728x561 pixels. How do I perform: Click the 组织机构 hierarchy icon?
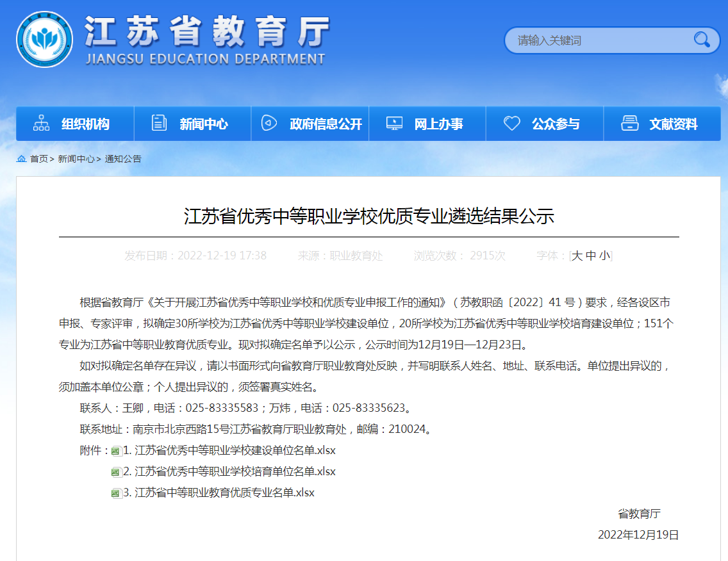pos(41,124)
